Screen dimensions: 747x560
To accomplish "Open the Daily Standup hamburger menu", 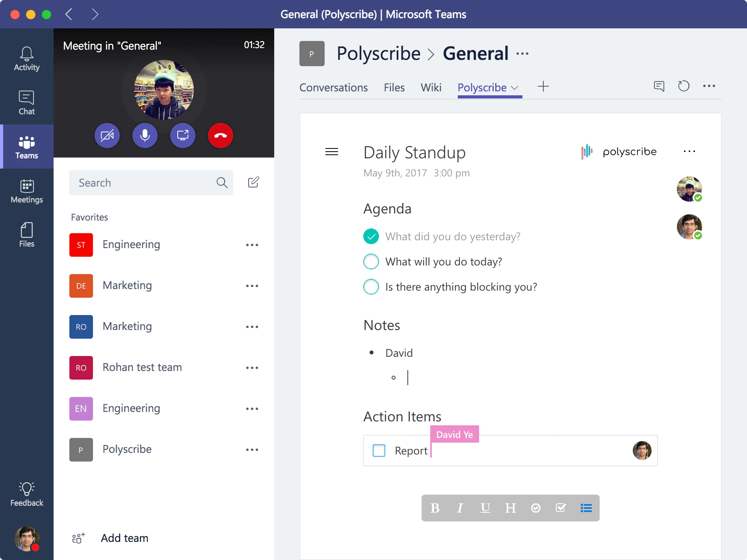I will click(x=331, y=152).
